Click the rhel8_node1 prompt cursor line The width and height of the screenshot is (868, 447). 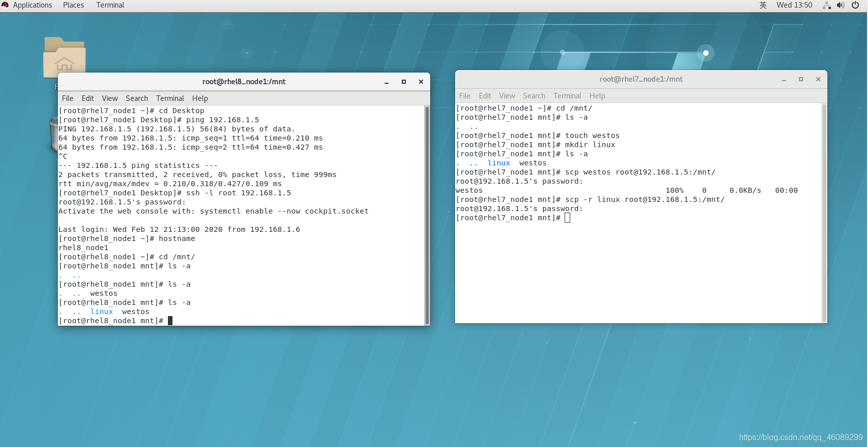[x=116, y=321]
